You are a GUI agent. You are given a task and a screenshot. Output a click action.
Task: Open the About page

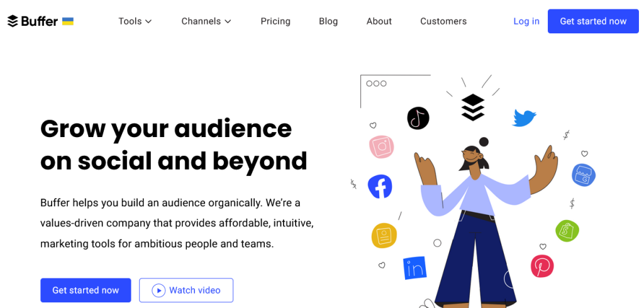(x=379, y=21)
